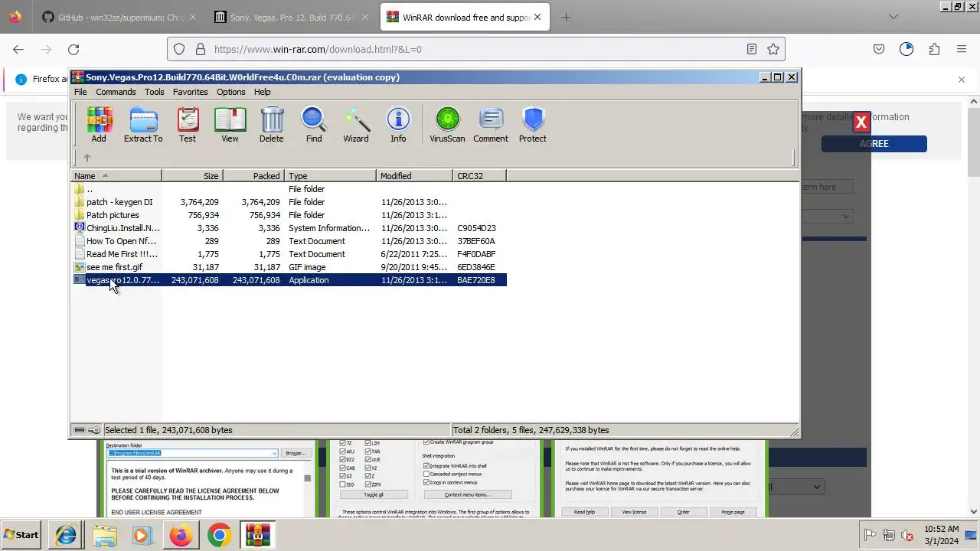
Task: Sort by the Modified column
Action: pyautogui.click(x=415, y=176)
